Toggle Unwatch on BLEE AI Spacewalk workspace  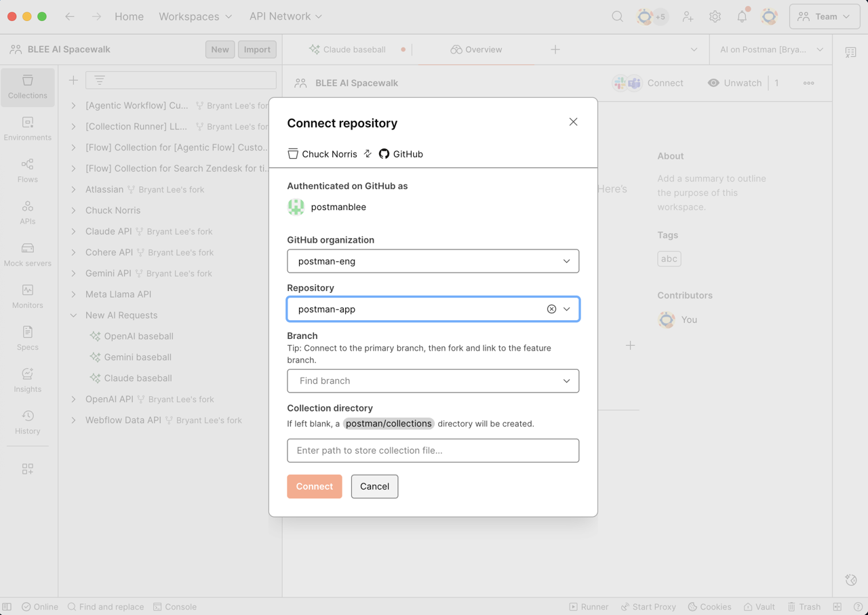(x=734, y=83)
